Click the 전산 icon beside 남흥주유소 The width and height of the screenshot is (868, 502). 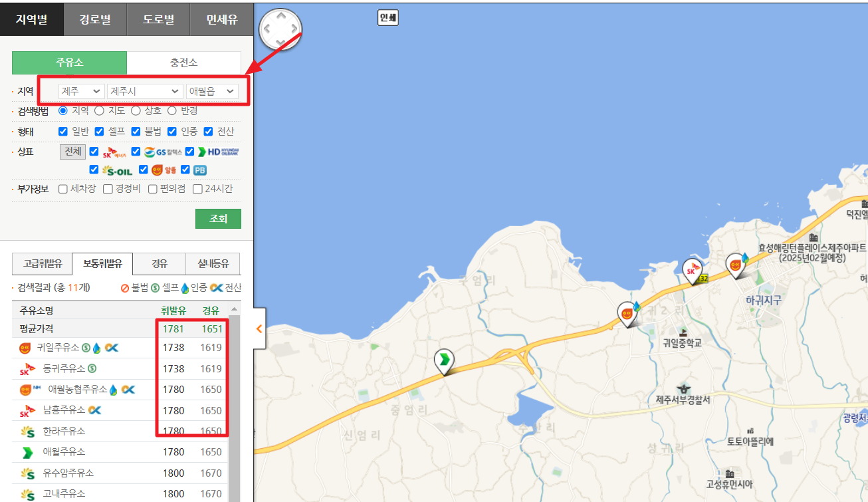tap(94, 410)
